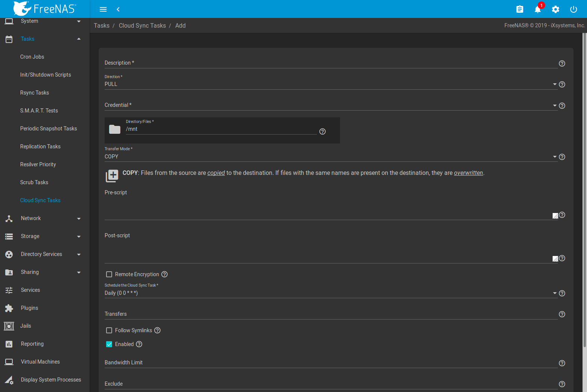This screenshot has height=392, width=587.
Task: Show help for the Enabled checkbox
Action: click(x=139, y=344)
